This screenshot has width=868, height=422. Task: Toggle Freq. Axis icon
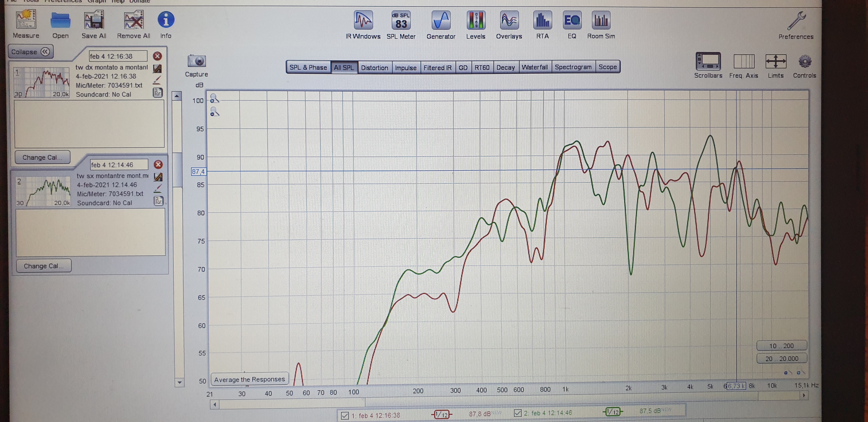[x=744, y=62]
